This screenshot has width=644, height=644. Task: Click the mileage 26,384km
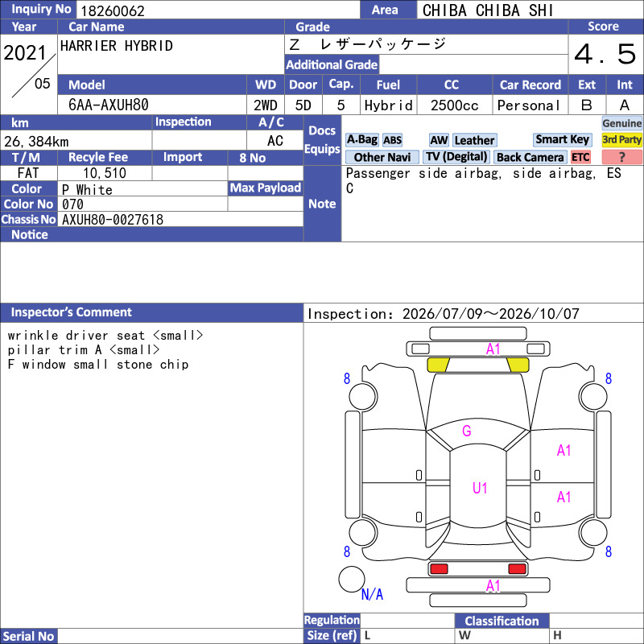(36, 142)
